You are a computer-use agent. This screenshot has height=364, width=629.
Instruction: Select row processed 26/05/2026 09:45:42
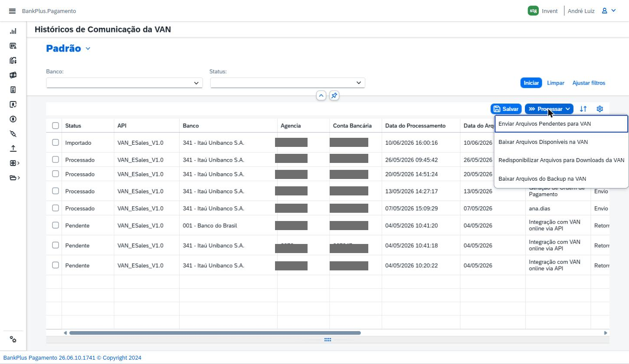click(x=56, y=159)
